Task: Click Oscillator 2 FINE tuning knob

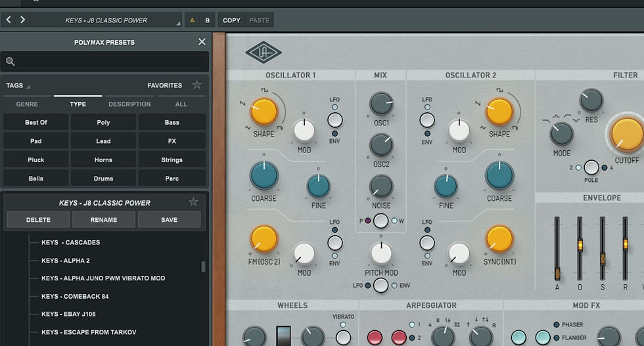Action: (x=446, y=186)
